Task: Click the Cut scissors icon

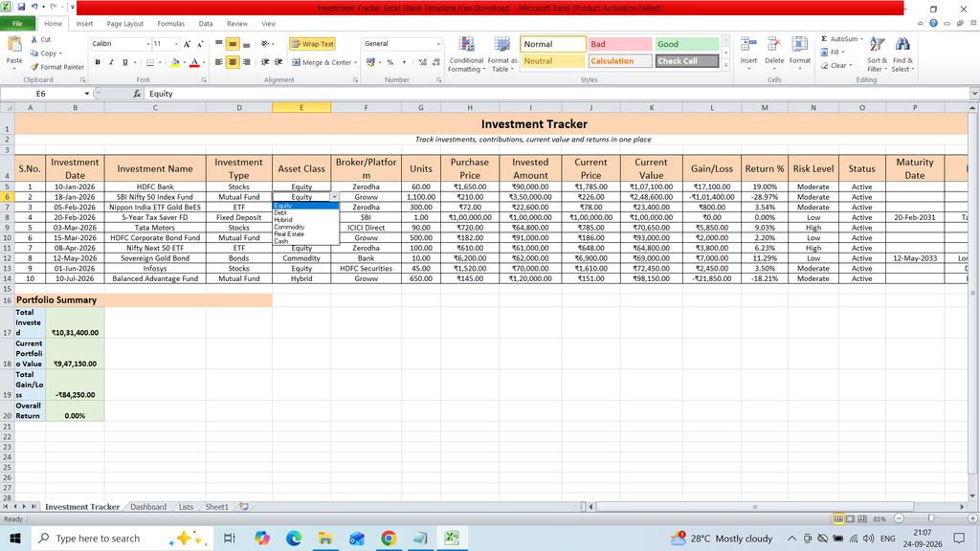Action: 34,39
